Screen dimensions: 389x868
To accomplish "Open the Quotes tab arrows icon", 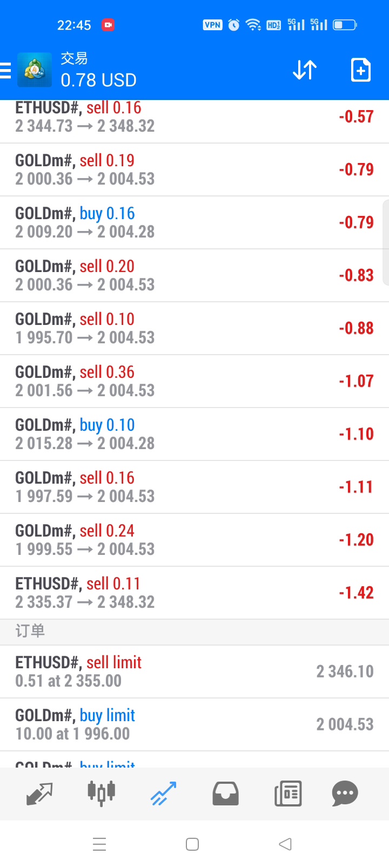I will (39, 794).
